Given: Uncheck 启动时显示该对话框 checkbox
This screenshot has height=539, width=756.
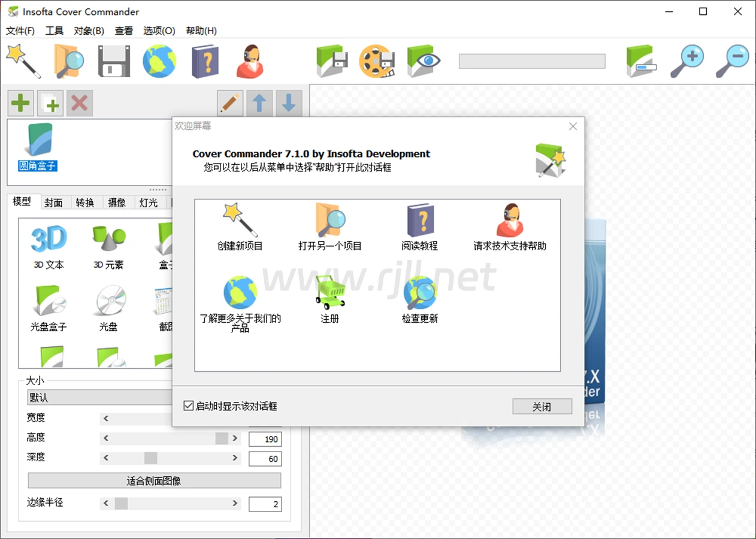Looking at the screenshot, I should click(189, 406).
